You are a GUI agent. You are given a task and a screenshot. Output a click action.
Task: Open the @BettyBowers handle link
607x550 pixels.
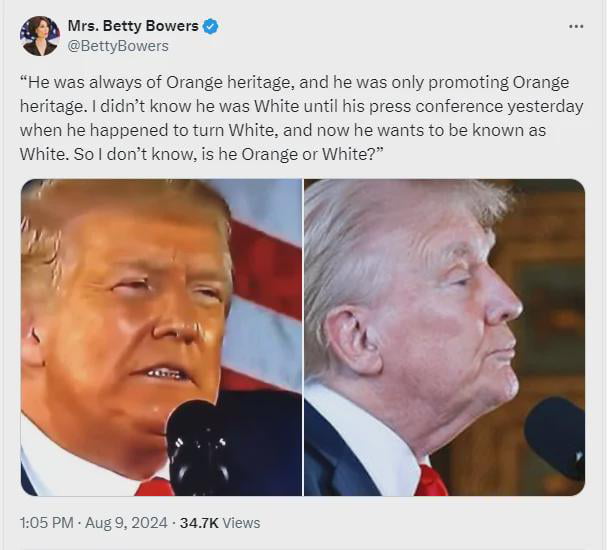coord(118,46)
